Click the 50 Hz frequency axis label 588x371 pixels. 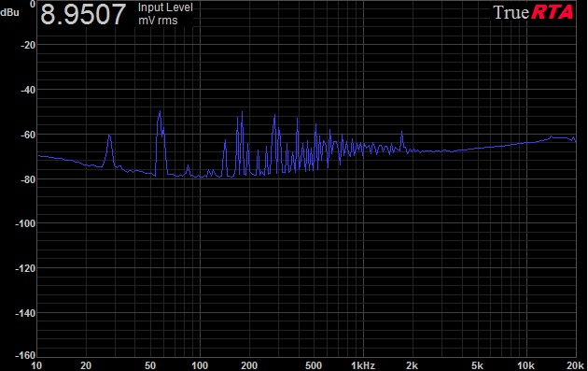[150, 365]
